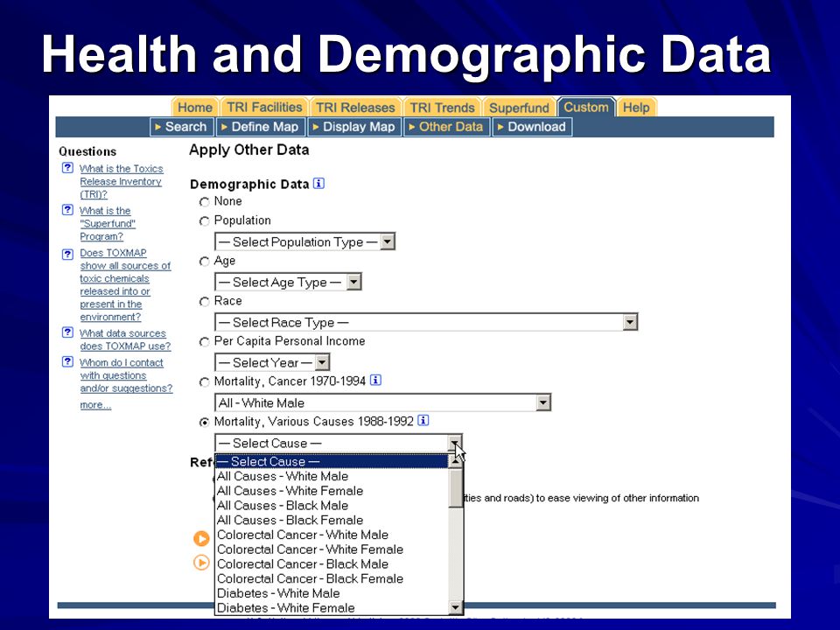This screenshot has width=840, height=630.
Task: Open 'What is the Superfund Program?' link
Action: tap(108, 223)
